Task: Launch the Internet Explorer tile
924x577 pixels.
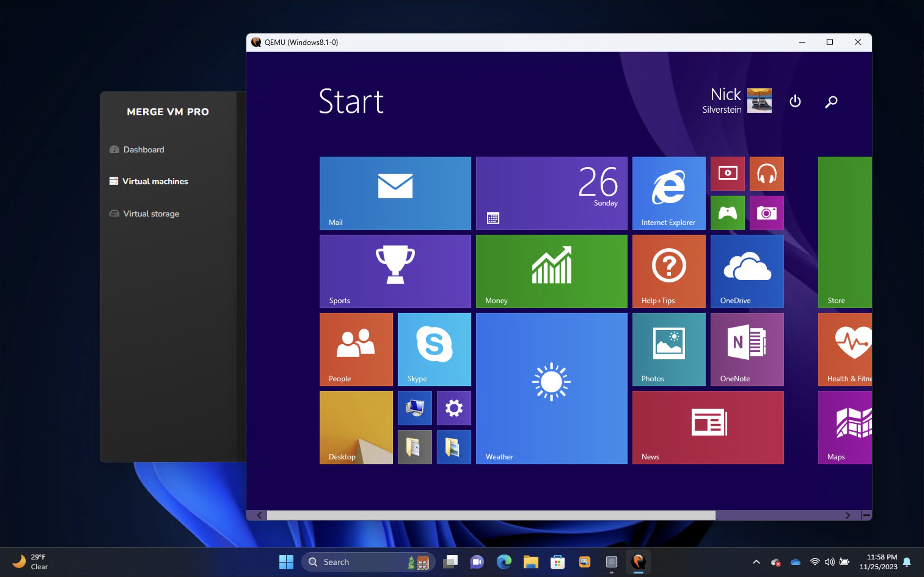Action: pyautogui.click(x=669, y=193)
